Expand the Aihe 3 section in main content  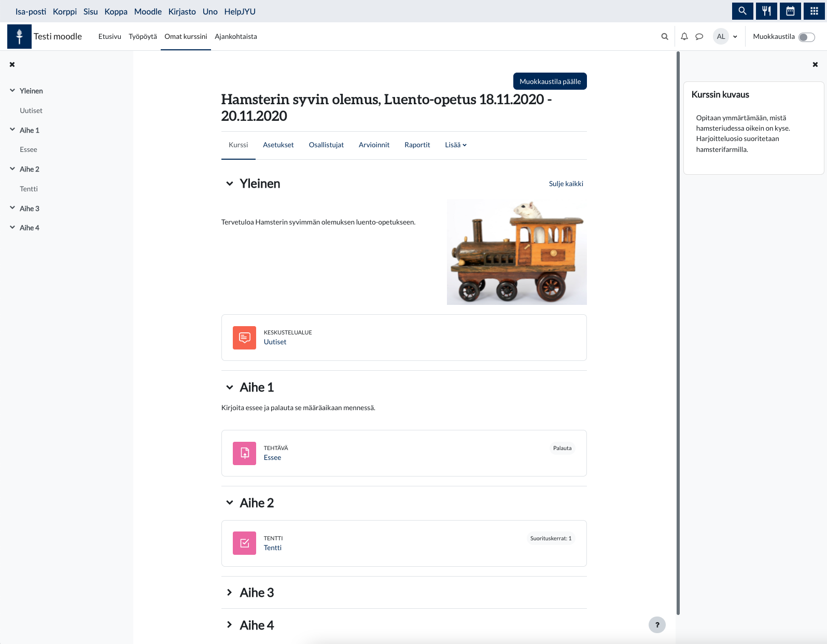coord(229,593)
